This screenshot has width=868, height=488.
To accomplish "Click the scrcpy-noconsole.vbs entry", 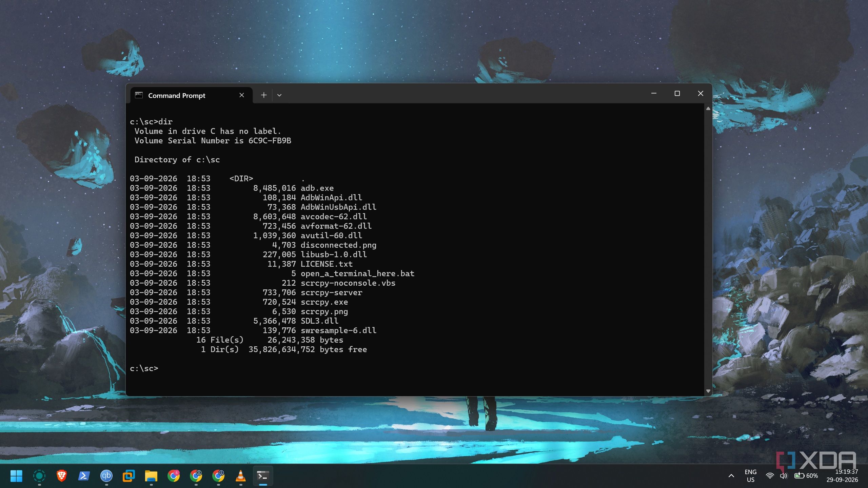I will pos(348,283).
